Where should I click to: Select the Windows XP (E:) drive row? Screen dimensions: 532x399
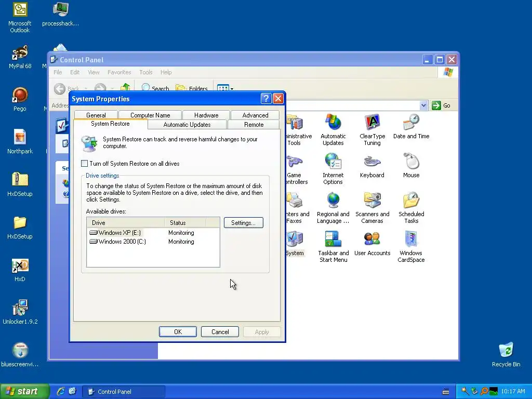[x=153, y=232]
